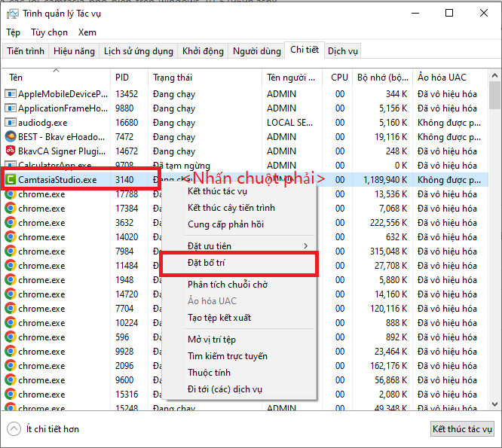Open Thuộc tính from context menu
Screen dimensions: 502x448
(240, 373)
